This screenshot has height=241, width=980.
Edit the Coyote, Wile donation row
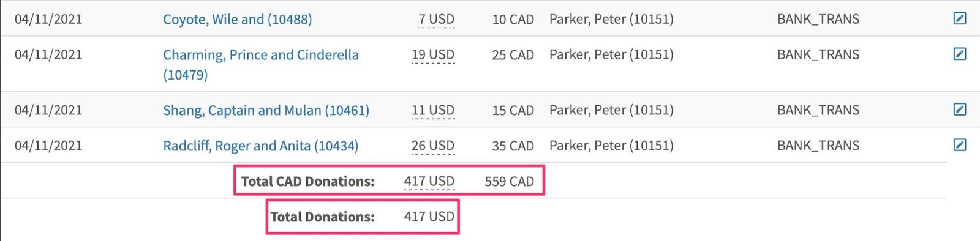960,18
